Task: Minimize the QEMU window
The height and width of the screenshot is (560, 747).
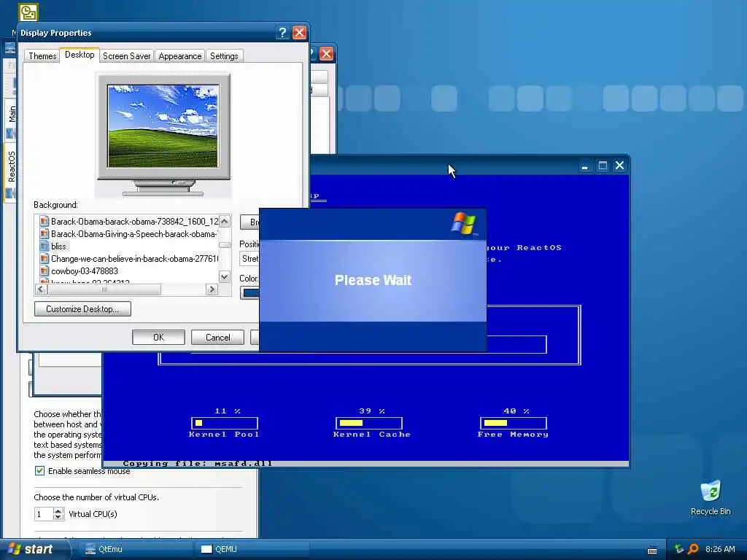Action: 584,166
